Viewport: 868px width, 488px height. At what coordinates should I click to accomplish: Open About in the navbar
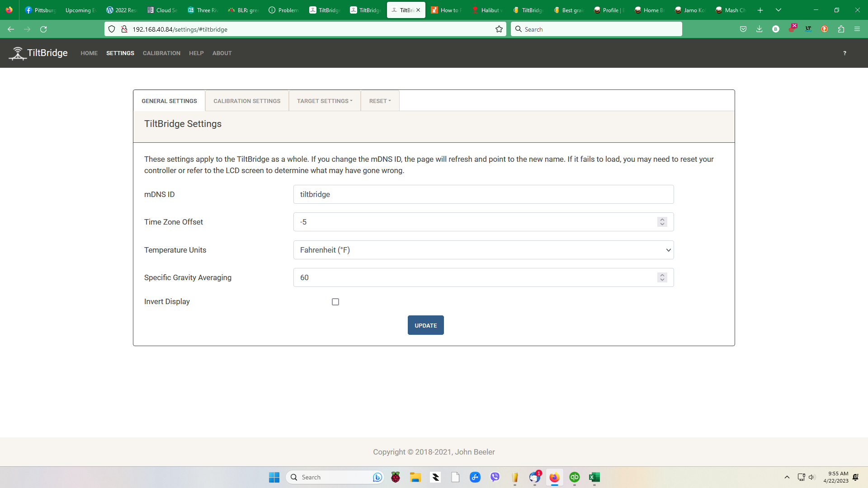pyautogui.click(x=222, y=53)
